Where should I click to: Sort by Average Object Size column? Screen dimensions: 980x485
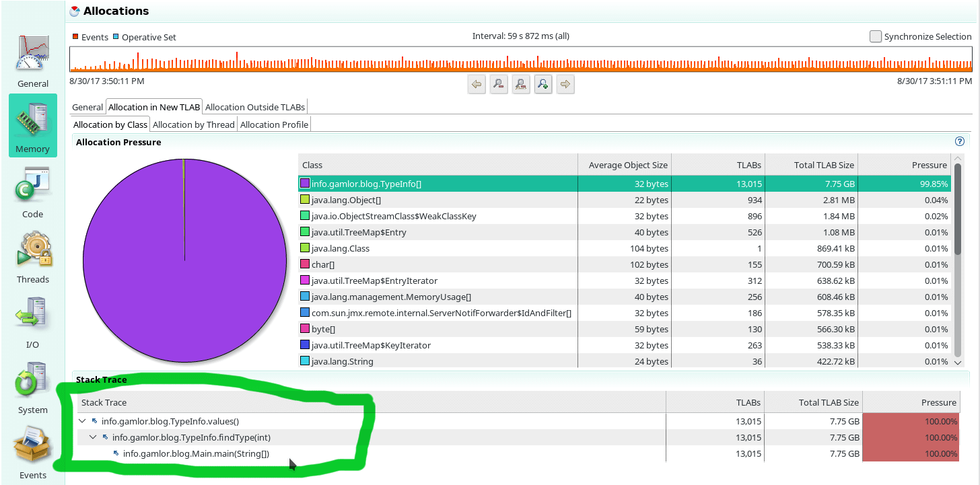tap(625, 165)
